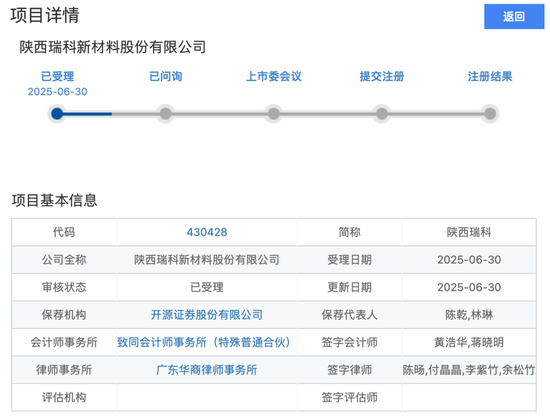550x417 pixels.
Task: Select the 上市委会议 stage label
Action: (x=274, y=76)
